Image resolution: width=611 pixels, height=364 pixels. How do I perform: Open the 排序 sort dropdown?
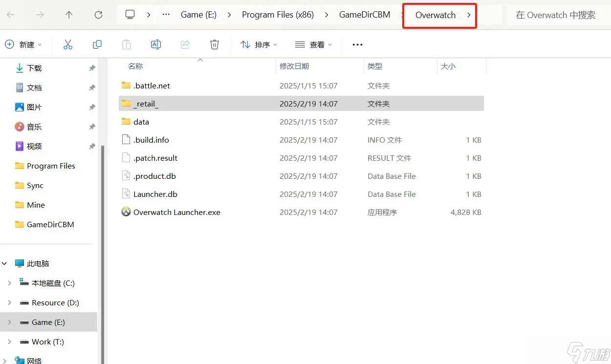click(x=259, y=44)
